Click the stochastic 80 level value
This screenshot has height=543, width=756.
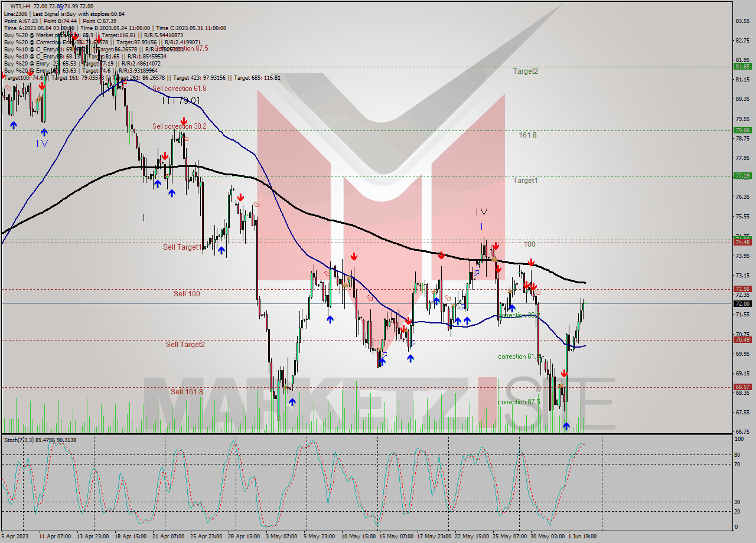737,454
